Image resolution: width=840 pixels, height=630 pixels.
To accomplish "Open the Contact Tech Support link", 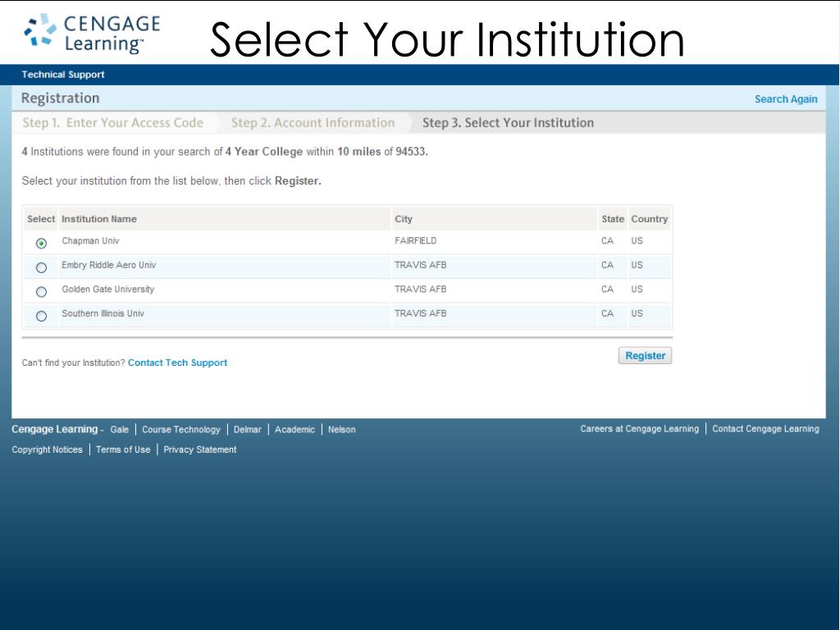I will 177,363.
